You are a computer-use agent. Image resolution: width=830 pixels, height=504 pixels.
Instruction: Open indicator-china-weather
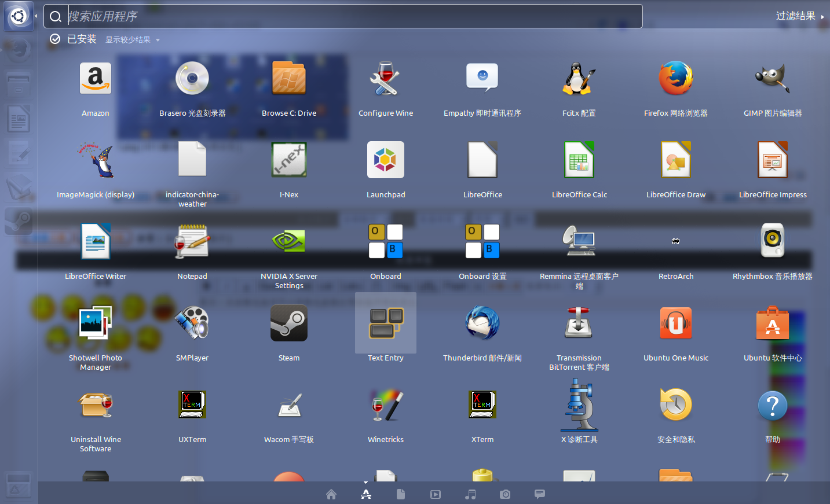192,159
